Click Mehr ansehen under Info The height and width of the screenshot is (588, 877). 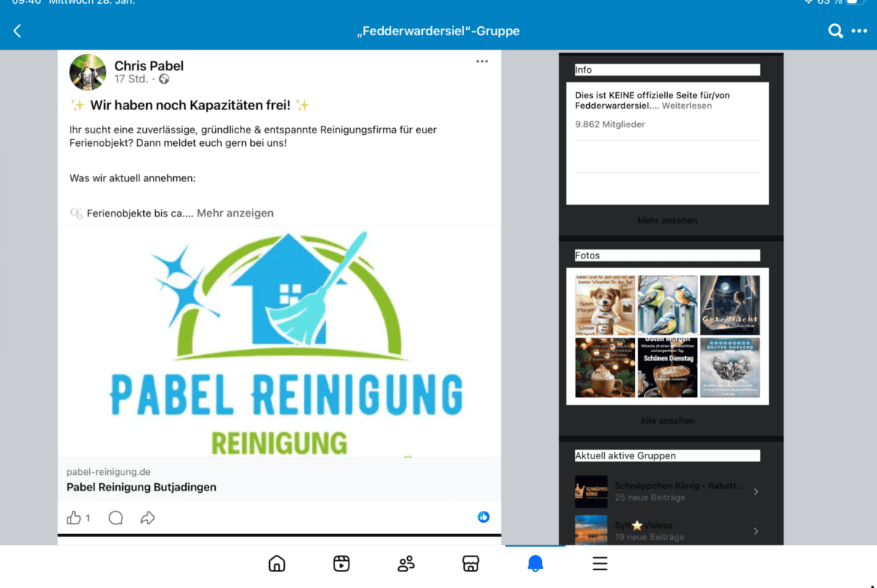click(x=667, y=220)
